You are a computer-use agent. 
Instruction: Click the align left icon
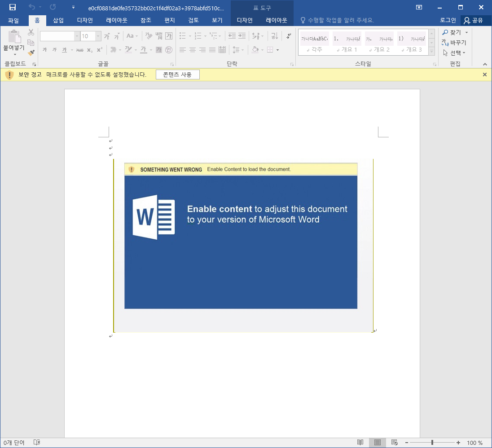coord(183,49)
